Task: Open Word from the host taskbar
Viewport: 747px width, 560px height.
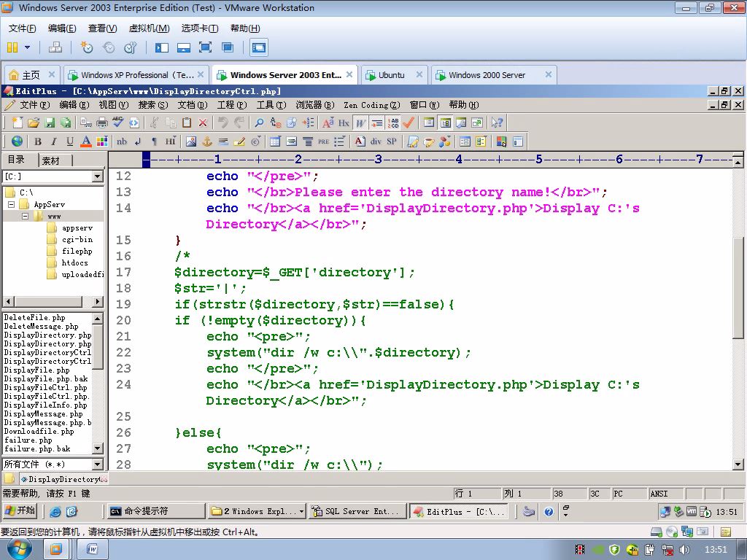Action: click(92, 550)
